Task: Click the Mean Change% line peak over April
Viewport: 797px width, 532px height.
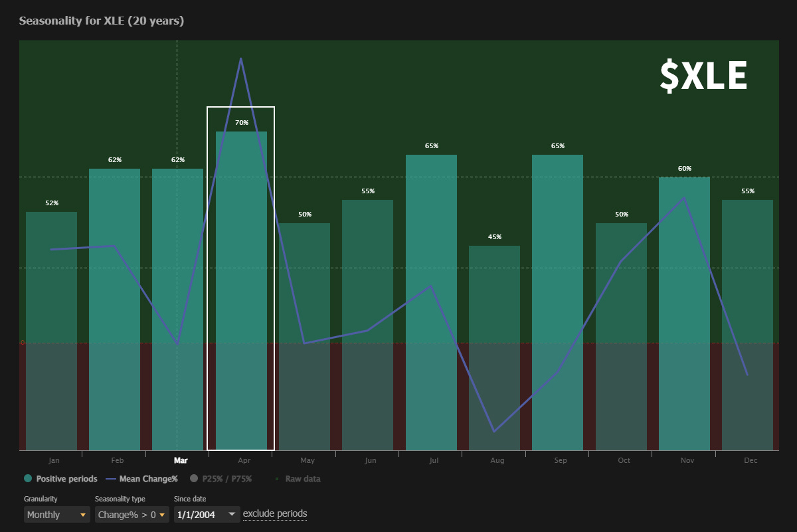Action: (x=240, y=58)
